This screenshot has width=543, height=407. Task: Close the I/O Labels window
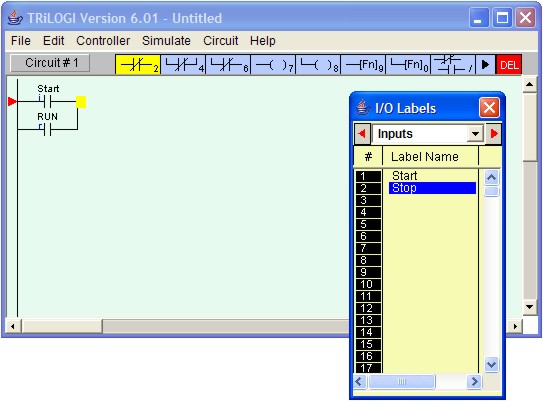489,108
